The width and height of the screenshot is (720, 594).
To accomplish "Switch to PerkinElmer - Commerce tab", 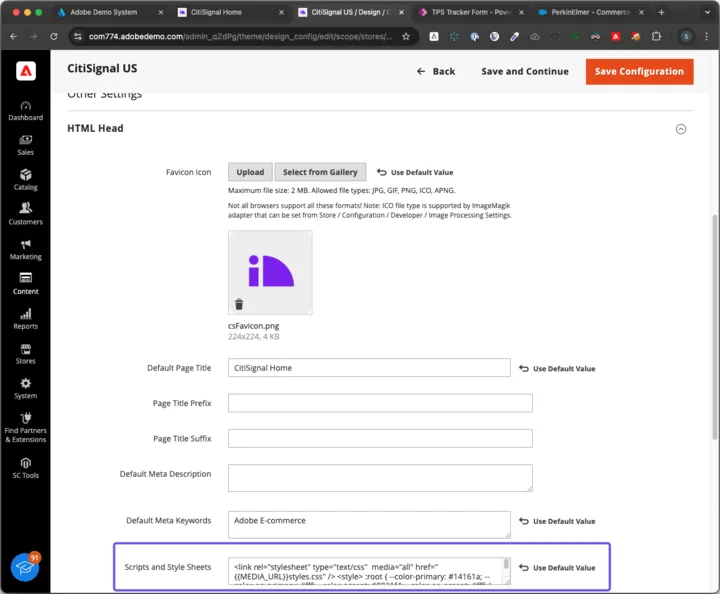I will (591, 12).
